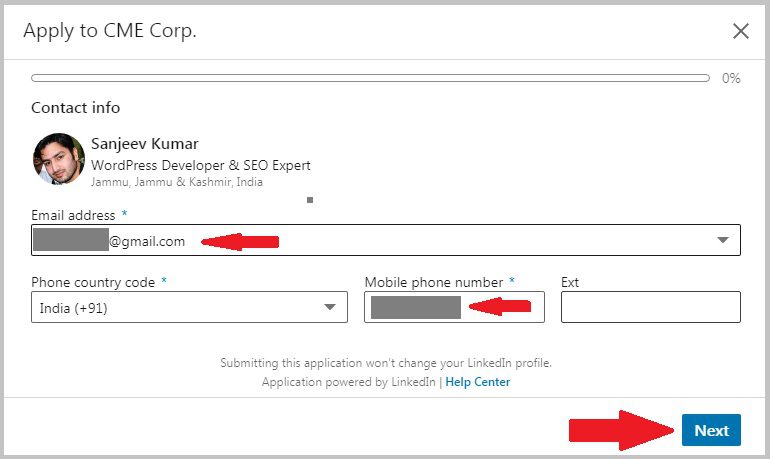Click the 0% progress label
770x459 pixels.
(731, 78)
